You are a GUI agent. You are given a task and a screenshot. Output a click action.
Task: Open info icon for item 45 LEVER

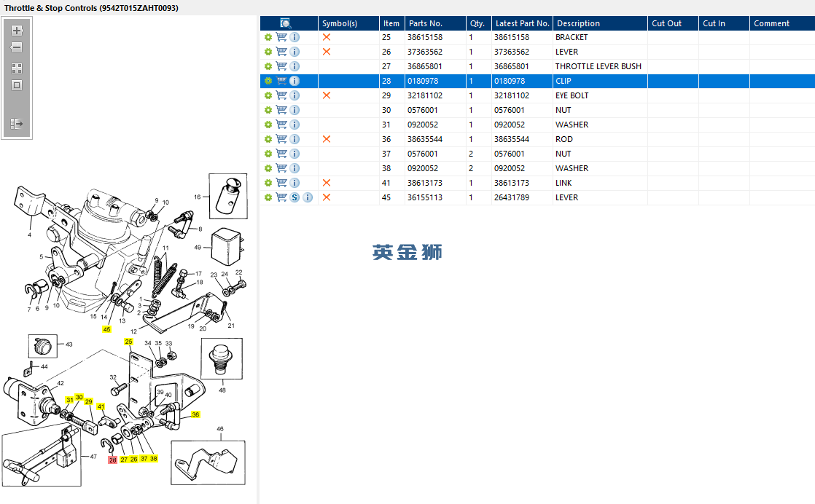tap(308, 197)
